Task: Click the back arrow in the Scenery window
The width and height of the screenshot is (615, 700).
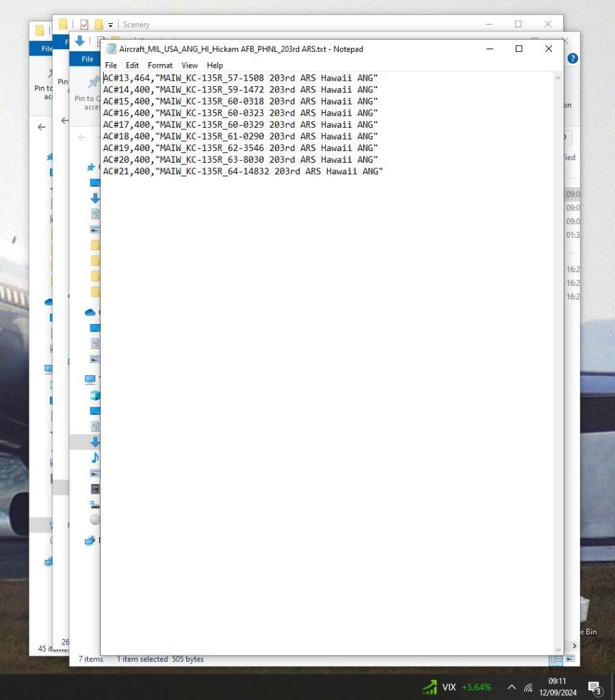Action: (65, 120)
